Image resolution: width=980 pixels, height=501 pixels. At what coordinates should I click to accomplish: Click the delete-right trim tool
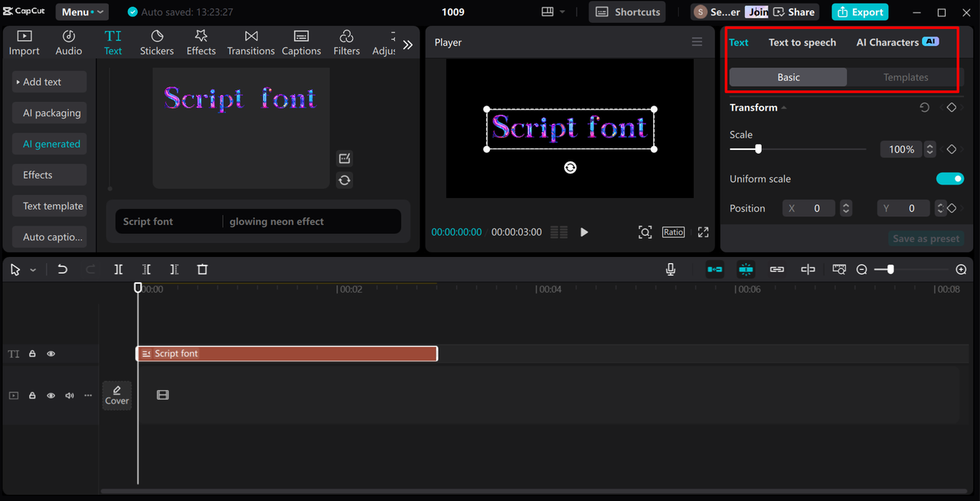point(175,269)
